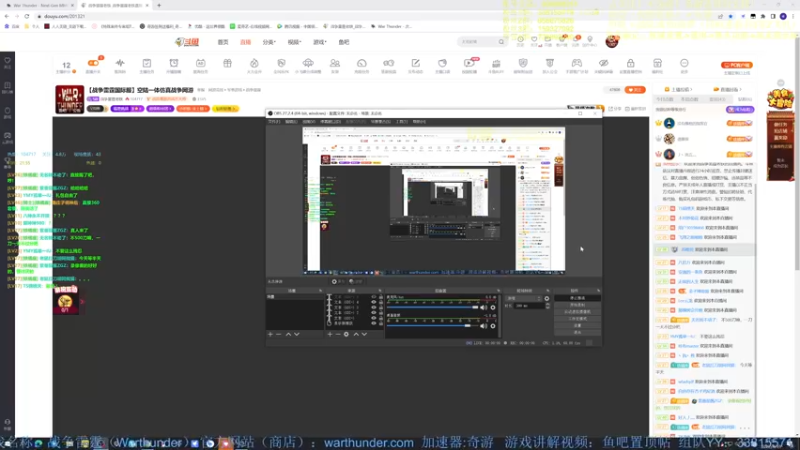
Task: Click the PC客户端 orange button
Action: click(x=736, y=65)
